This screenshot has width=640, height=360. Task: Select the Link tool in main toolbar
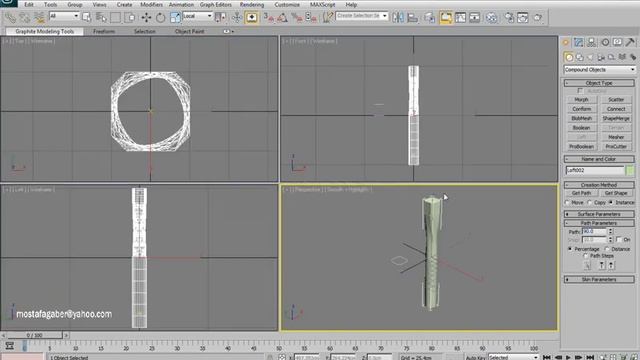pyautogui.click(x=10, y=17)
